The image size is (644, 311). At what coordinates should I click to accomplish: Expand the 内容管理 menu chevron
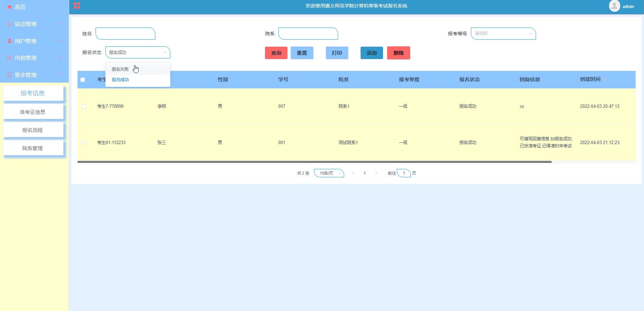coord(60,58)
